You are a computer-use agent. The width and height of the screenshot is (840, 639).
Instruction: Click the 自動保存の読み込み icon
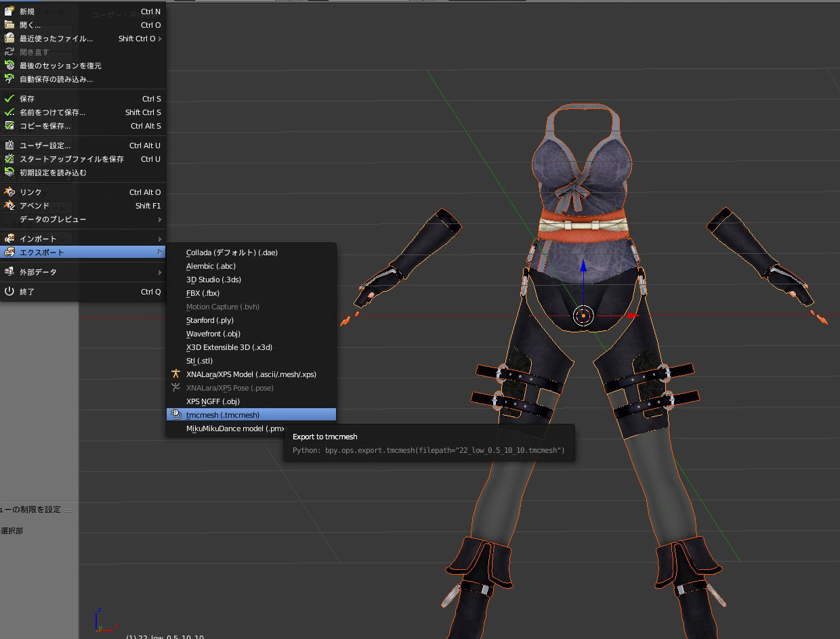[9, 79]
